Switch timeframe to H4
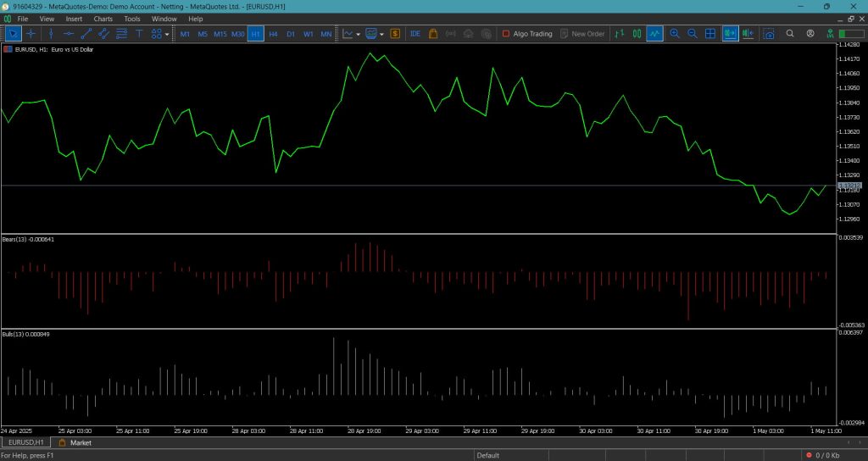 273,34
